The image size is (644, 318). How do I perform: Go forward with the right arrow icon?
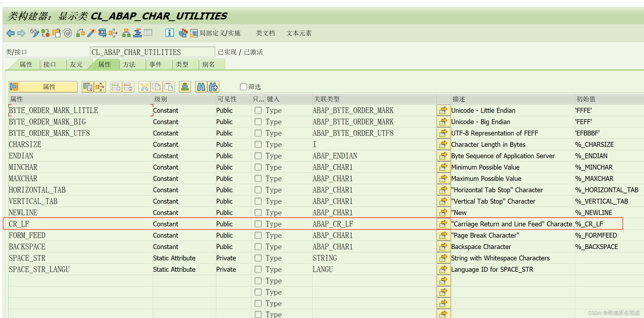[x=21, y=33]
